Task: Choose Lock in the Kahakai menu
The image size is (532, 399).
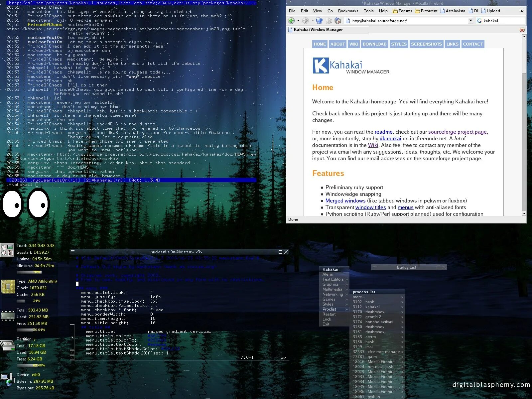Action: pyautogui.click(x=335, y=319)
